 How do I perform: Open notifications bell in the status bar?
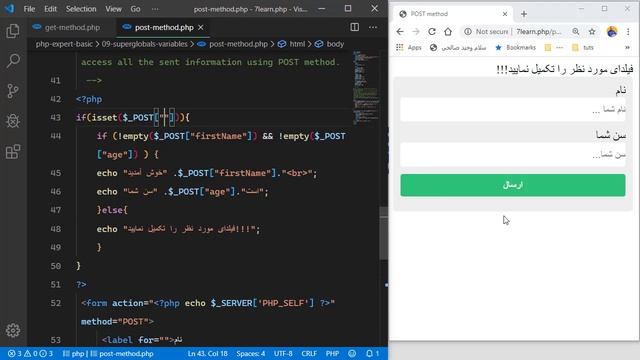[372, 353]
